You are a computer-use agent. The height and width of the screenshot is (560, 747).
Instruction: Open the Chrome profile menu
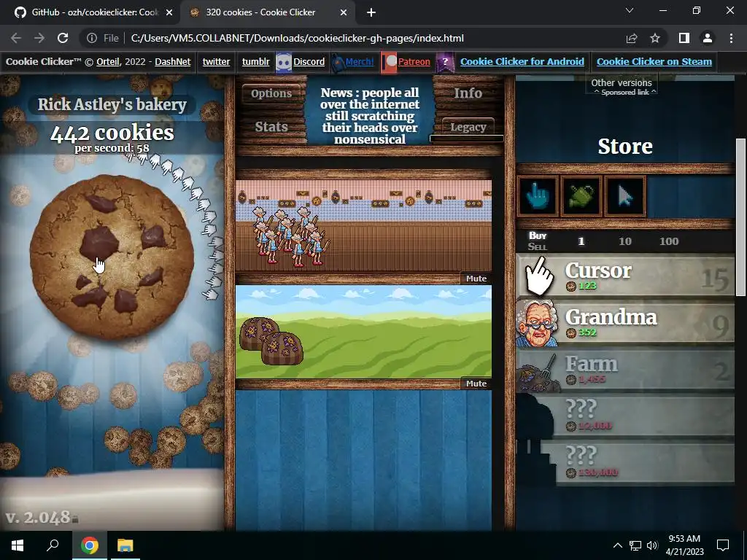point(708,38)
